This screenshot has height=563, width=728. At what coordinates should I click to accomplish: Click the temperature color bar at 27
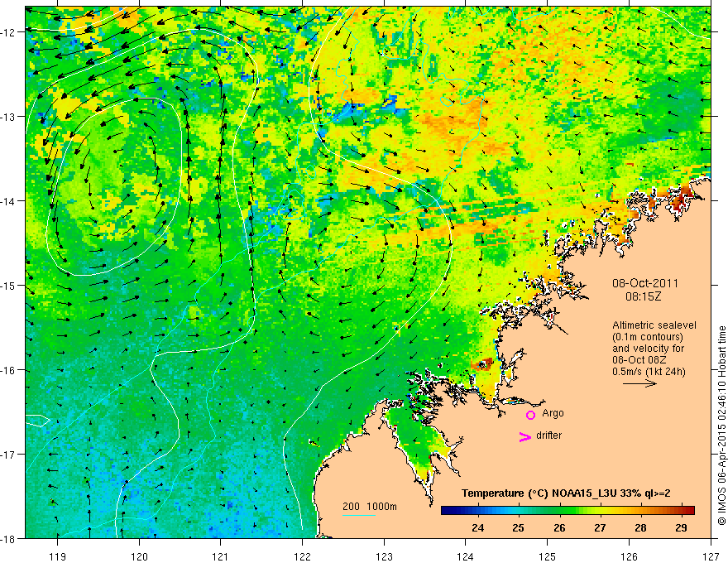click(601, 510)
